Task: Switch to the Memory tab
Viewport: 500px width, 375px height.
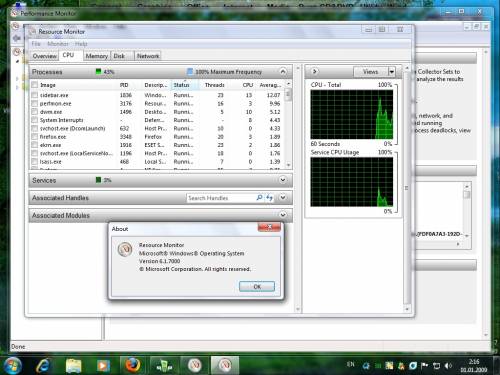Action: [x=96, y=56]
